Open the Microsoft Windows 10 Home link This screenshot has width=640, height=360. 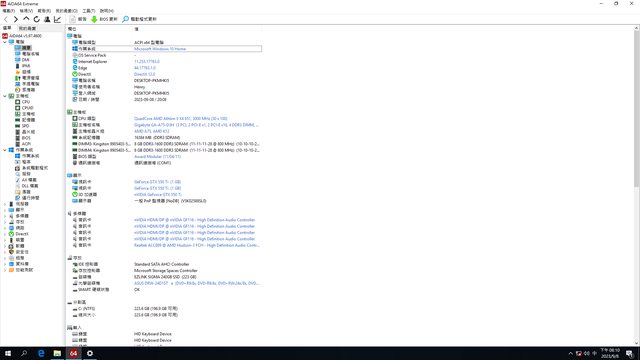tap(160, 49)
